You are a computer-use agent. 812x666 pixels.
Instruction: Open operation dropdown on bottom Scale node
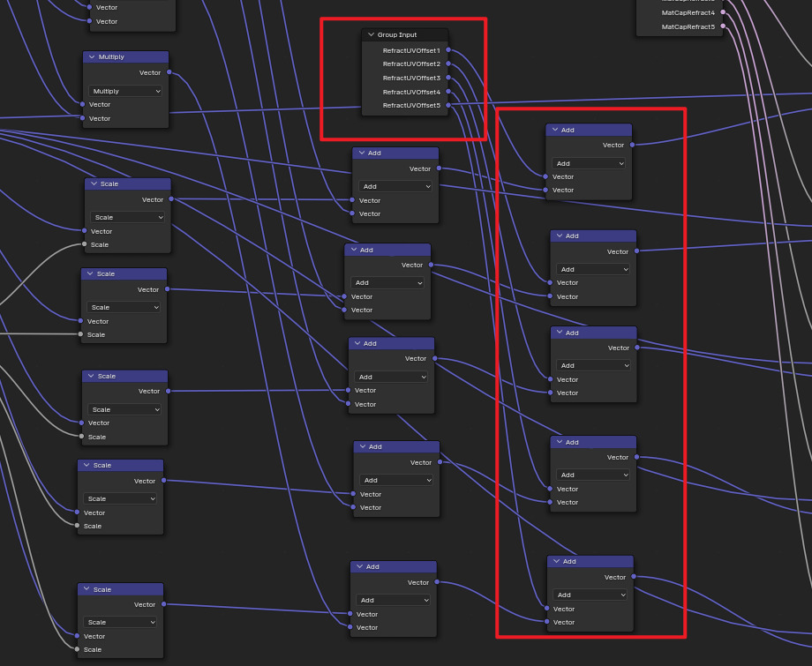coord(119,622)
